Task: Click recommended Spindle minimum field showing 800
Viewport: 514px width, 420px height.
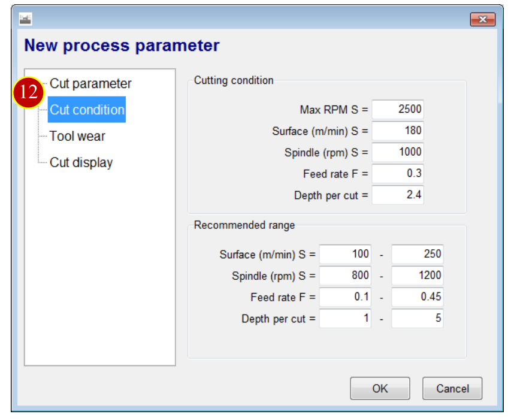Action: tap(345, 276)
